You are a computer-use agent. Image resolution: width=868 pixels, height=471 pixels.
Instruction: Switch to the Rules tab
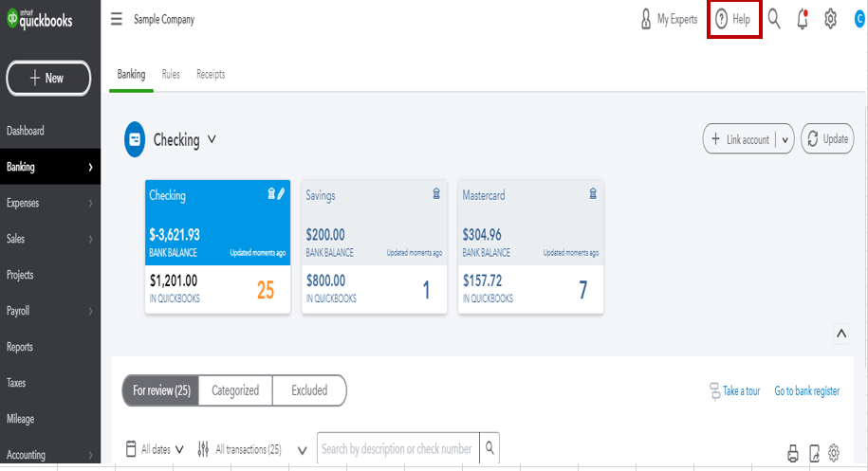point(171,74)
